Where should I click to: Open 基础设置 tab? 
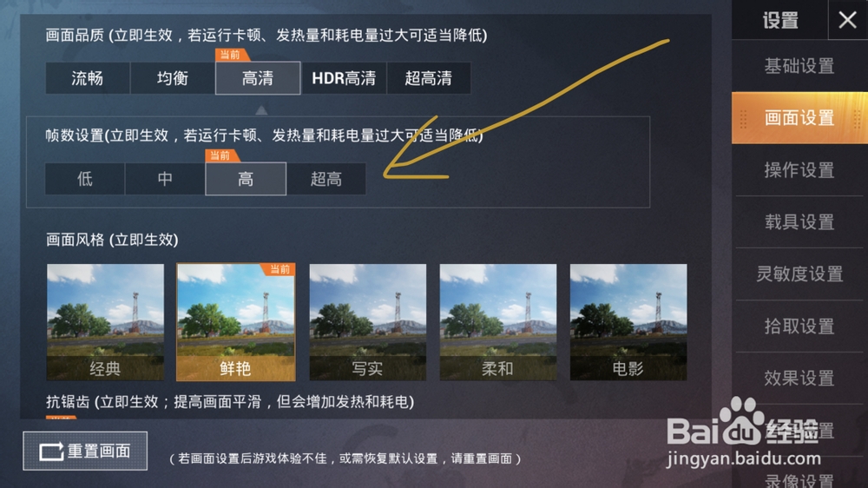(x=799, y=66)
